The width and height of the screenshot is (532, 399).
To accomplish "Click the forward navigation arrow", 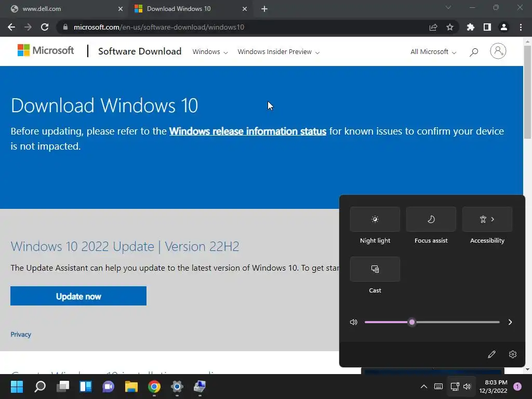I will click(28, 27).
